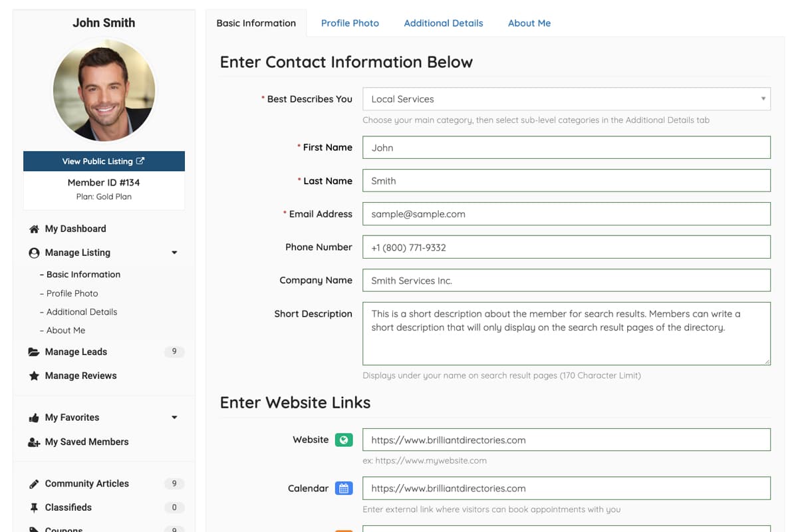Click the Manage Leads count badge 9
This screenshot has width=798, height=532.
[174, 352]
